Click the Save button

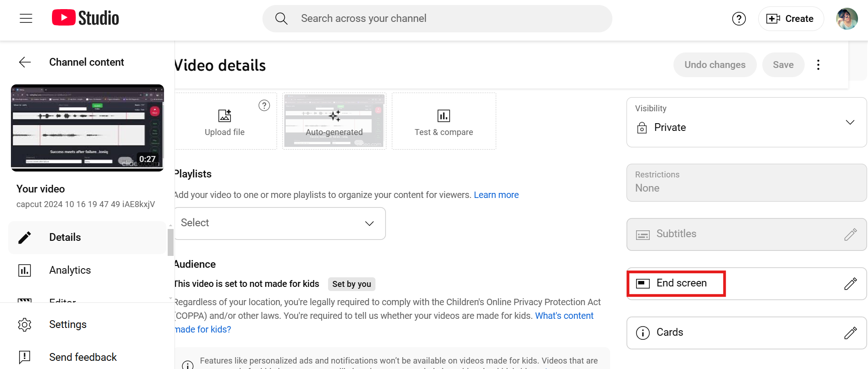[x=783, y=65]
